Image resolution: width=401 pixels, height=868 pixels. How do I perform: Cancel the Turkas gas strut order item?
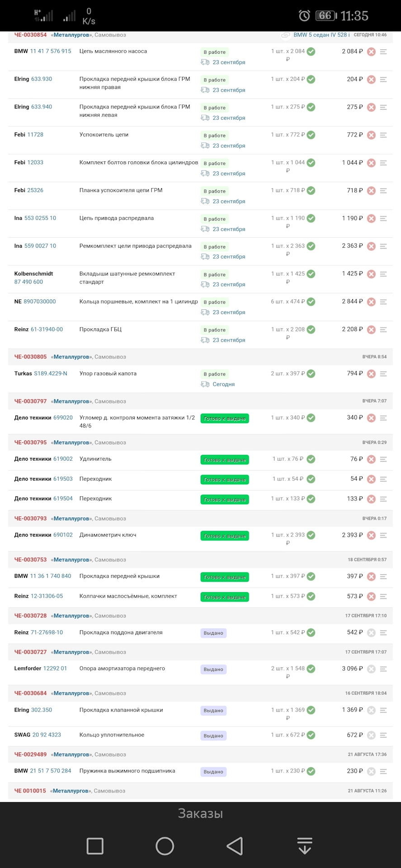pos(371,374)
